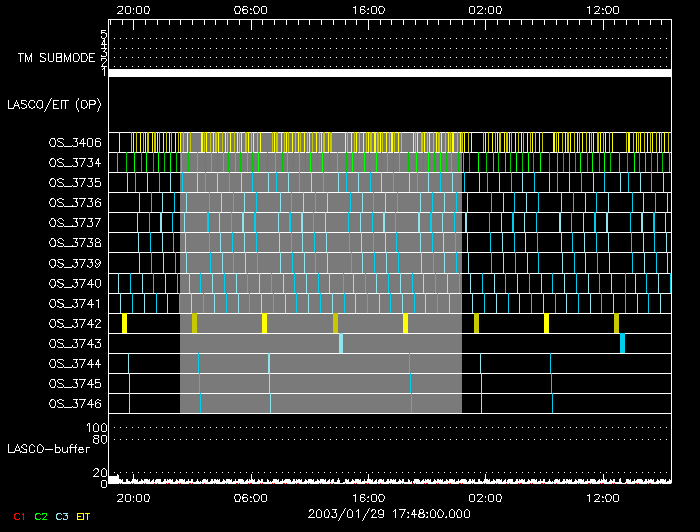Click the bright cyan marker in OS_3743 row
The image size is (700, 532).
[x=622, y=343]
